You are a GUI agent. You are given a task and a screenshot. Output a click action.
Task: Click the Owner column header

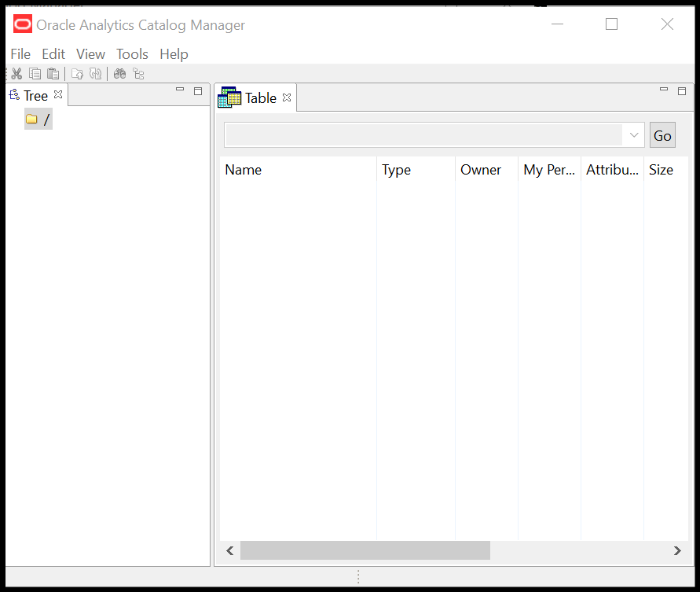[486, 170]
